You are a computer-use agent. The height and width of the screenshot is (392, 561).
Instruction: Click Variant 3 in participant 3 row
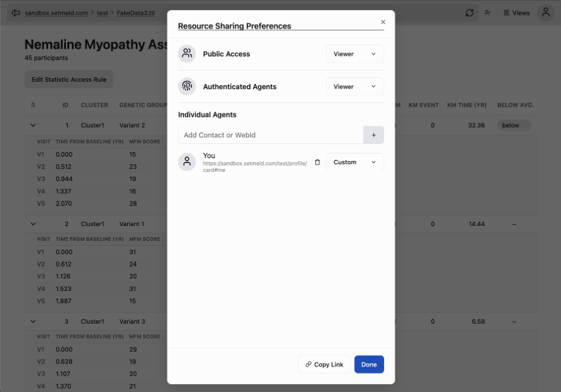coord(132,321)
